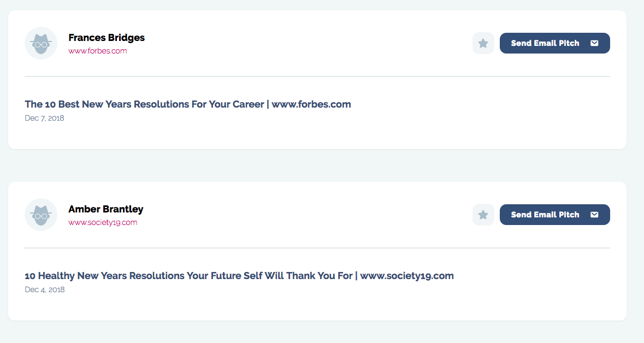Click Frances Bridges avatar icon
Screen dimensions: 644x343
tap(40, 43)
